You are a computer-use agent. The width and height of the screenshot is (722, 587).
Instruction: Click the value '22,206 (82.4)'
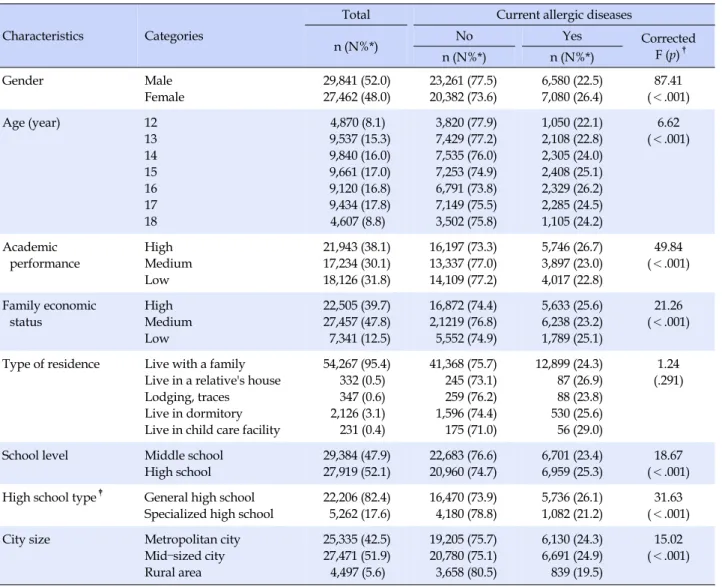(x=356, y=498)
